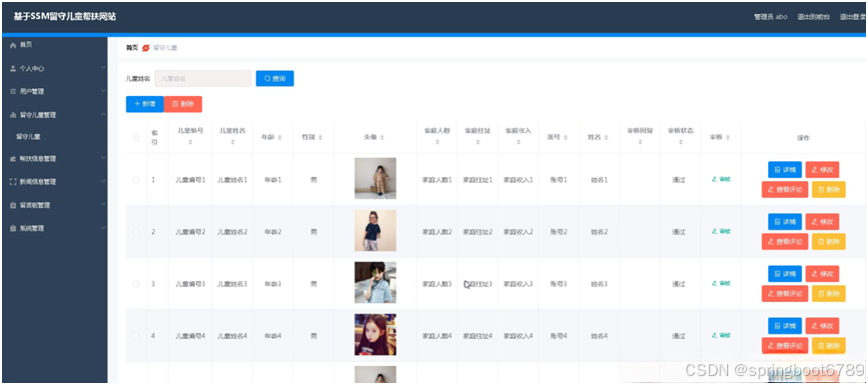Screen dimensions: 868x385
Task: Click 修改 for row 3
Action: click(822, 274)
